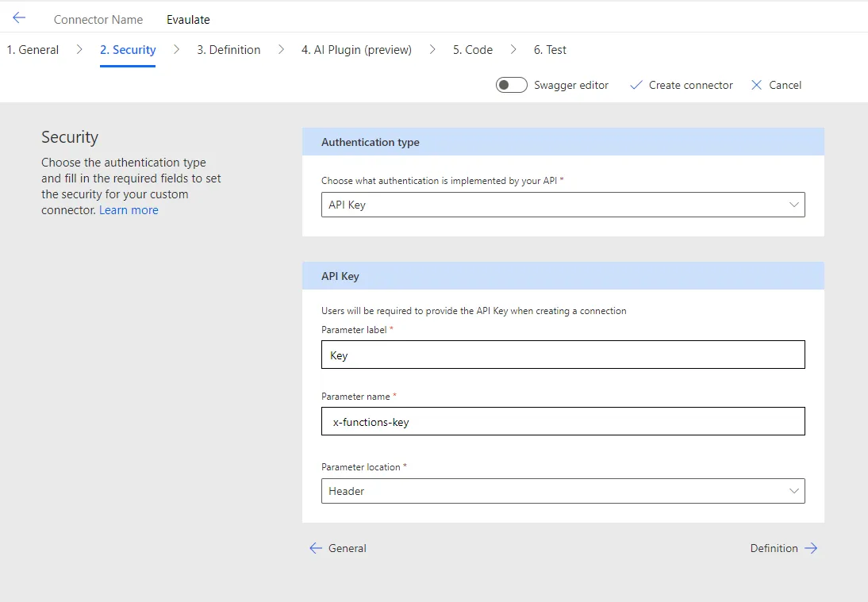
Task: Click the chevron between Code and Test steps
Action: pyautogui.click(x=513, y=50)
